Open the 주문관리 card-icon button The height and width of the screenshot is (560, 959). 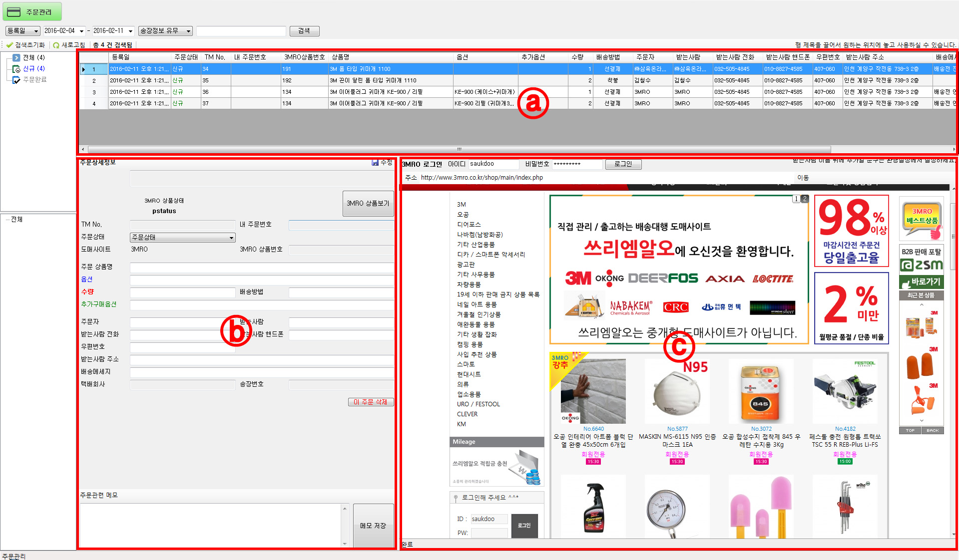[x=32, y=12]
